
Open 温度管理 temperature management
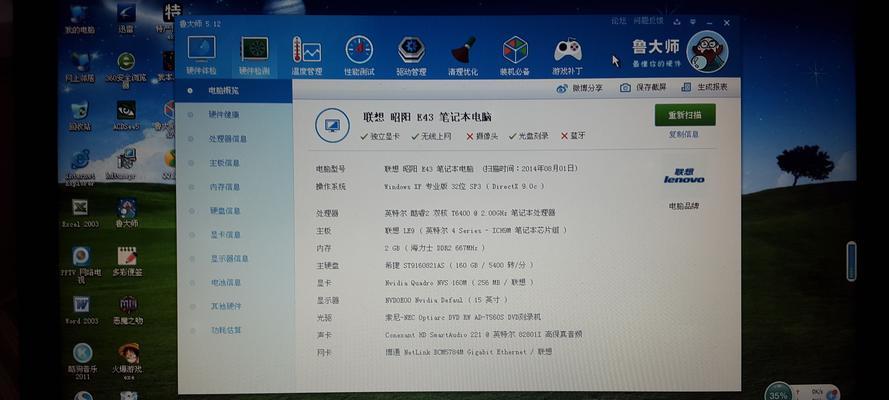(x=307, y=56)
